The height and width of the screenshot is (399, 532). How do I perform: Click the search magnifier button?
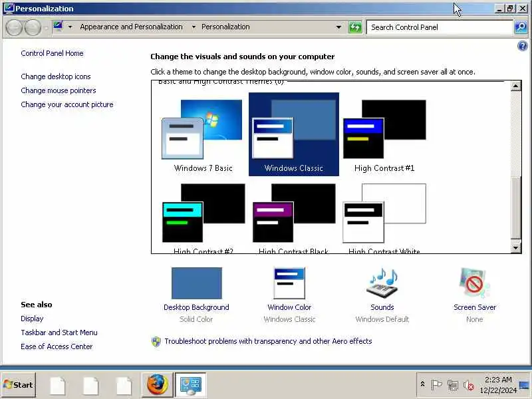tap(521, 27)
